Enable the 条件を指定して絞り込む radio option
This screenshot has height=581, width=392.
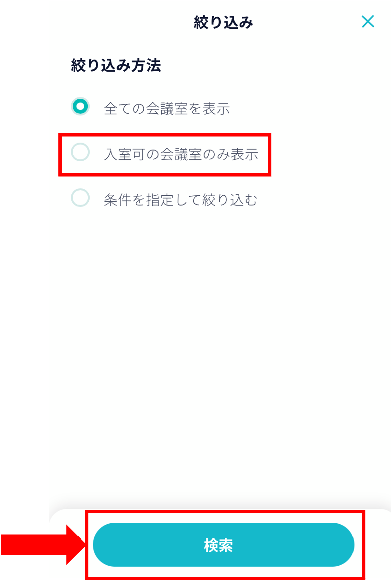[x=80, y=198]
